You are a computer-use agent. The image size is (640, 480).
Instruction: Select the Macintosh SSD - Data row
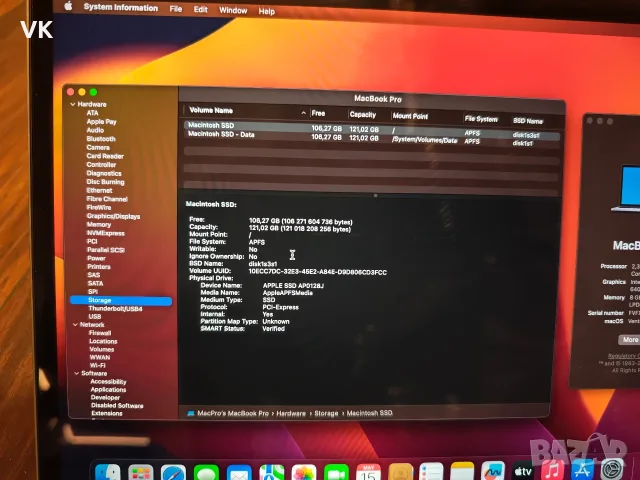coord(371,137)
